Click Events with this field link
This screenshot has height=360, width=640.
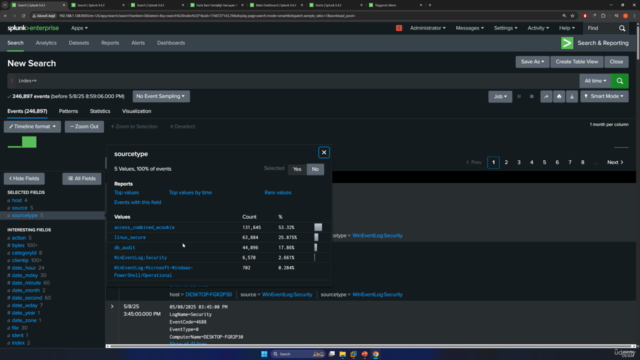(x=138, y=202)
